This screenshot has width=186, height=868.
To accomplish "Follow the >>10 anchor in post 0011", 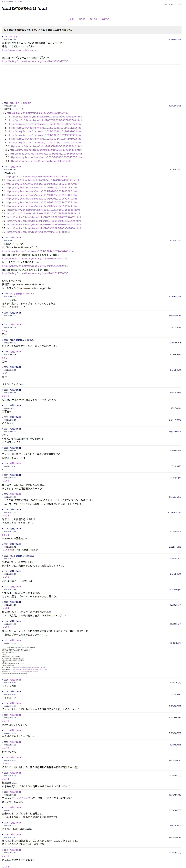I will [x=5, y=396].
